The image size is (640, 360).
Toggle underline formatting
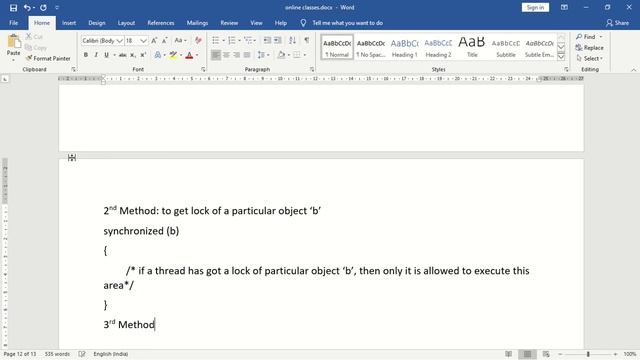[x=107, y=55]
